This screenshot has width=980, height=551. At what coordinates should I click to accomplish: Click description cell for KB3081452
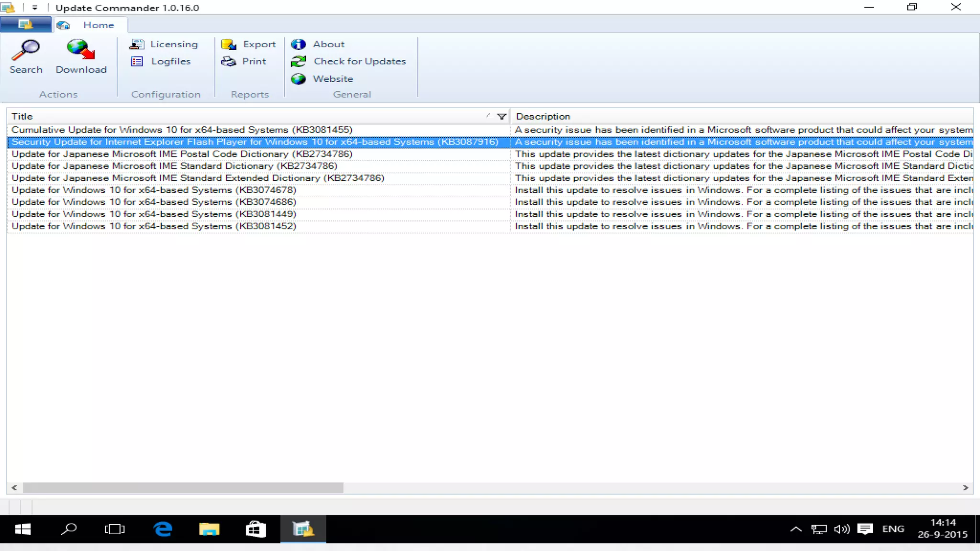tap(742, 226)
